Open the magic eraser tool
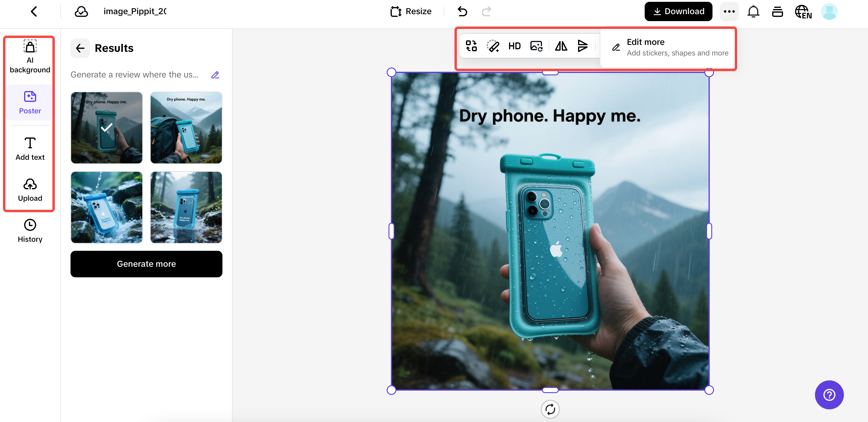Screen dimensions: 868x422 tap(493, 46)
